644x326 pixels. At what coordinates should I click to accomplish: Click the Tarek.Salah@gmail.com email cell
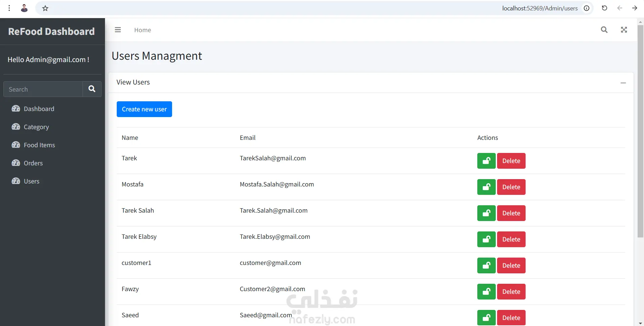[x=273, y=210]
